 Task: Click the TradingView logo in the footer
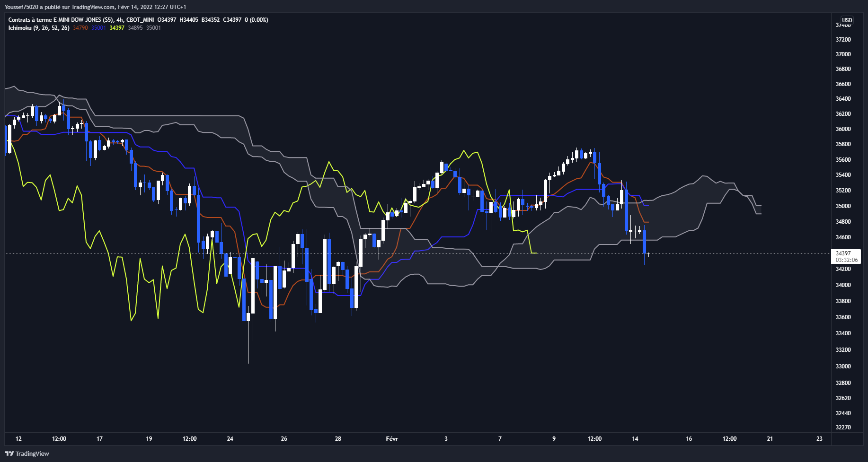27,453
